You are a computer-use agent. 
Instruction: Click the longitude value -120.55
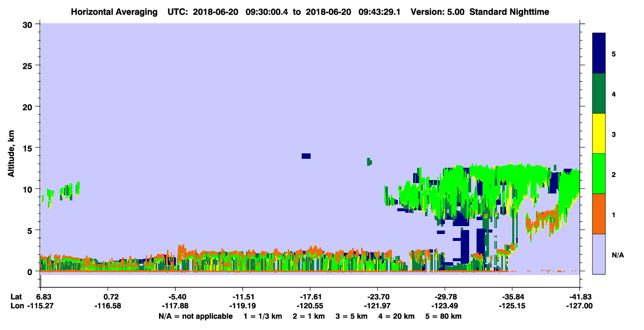[x=310, y=306]
